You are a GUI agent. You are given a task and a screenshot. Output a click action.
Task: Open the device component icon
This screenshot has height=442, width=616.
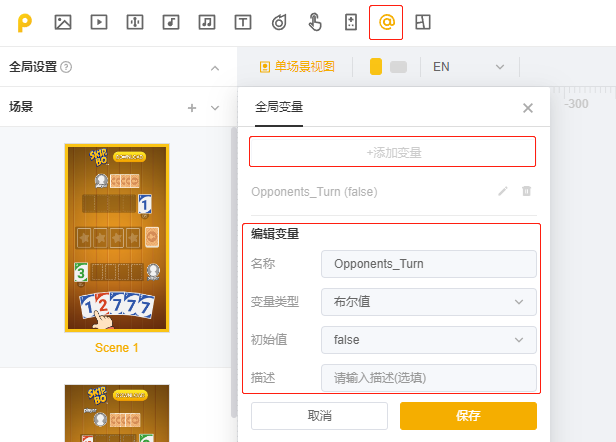click(351, 22)
